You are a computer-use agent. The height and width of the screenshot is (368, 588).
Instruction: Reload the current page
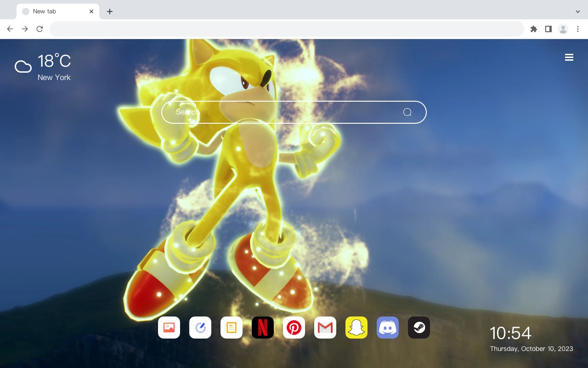tap(40, 29)
